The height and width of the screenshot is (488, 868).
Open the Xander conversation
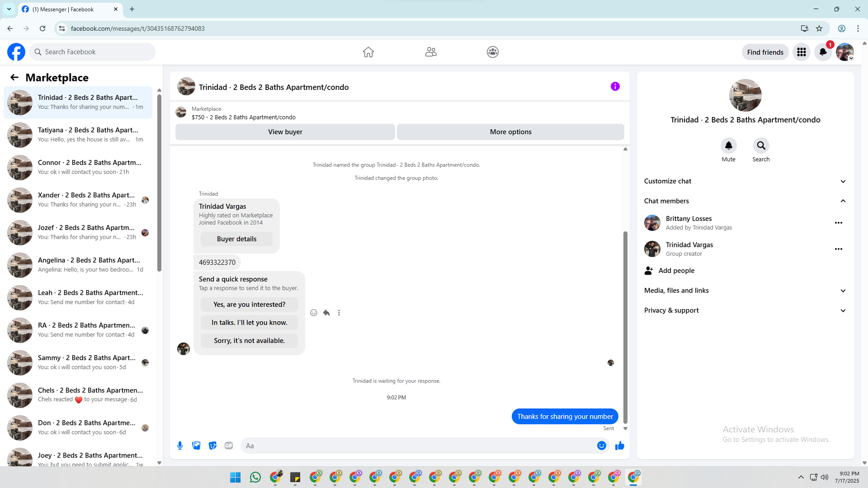(x=78, y=200)
